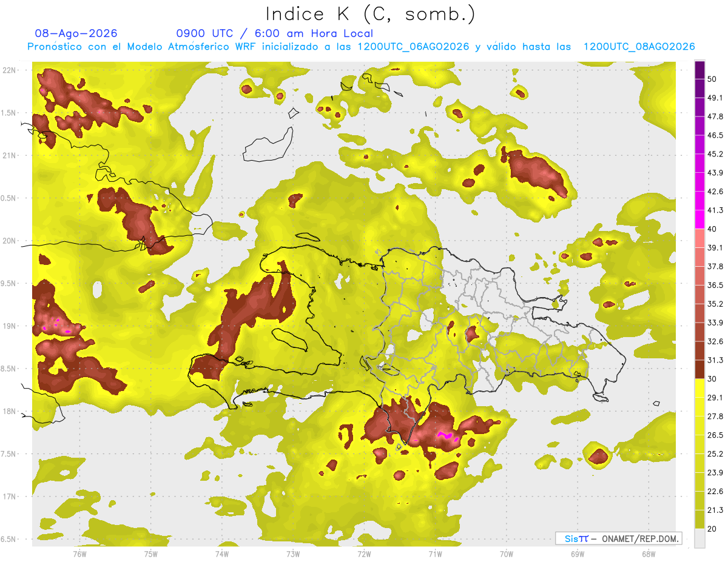
Task: Click the "SisTT - ONAMET/REP.DOM." label box
Action: click(x=619, y=538)
